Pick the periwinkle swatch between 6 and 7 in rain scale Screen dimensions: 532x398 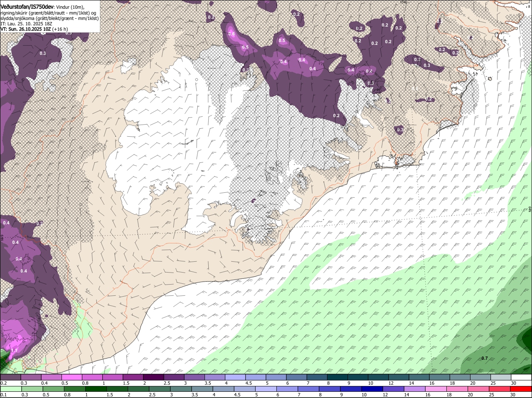[x=287, y=389]
